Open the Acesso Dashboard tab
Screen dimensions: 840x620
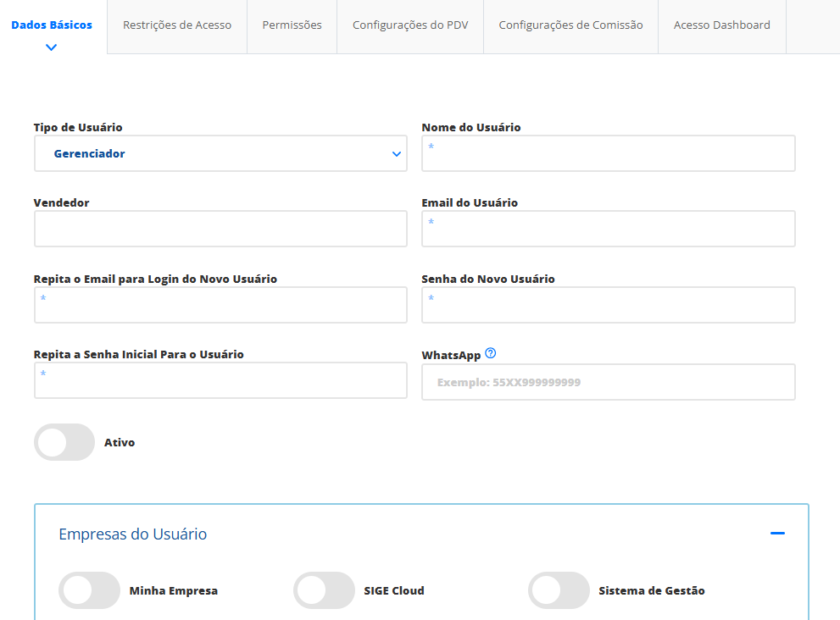[x=721, y=25]
